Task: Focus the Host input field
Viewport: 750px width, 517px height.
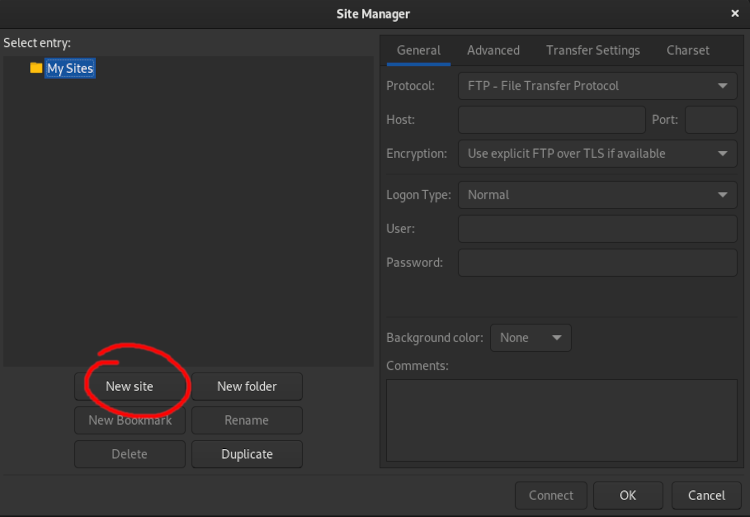Action: point(551,120)
